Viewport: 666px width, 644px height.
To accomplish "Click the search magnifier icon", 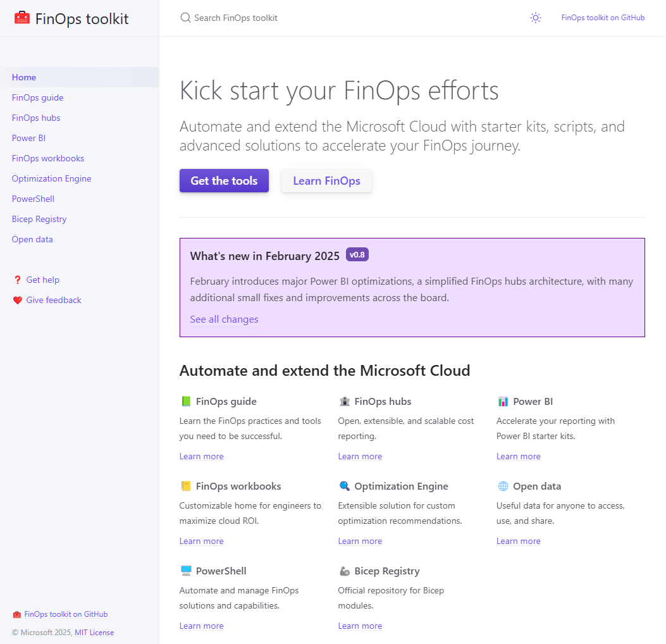I will click(185, 18).
